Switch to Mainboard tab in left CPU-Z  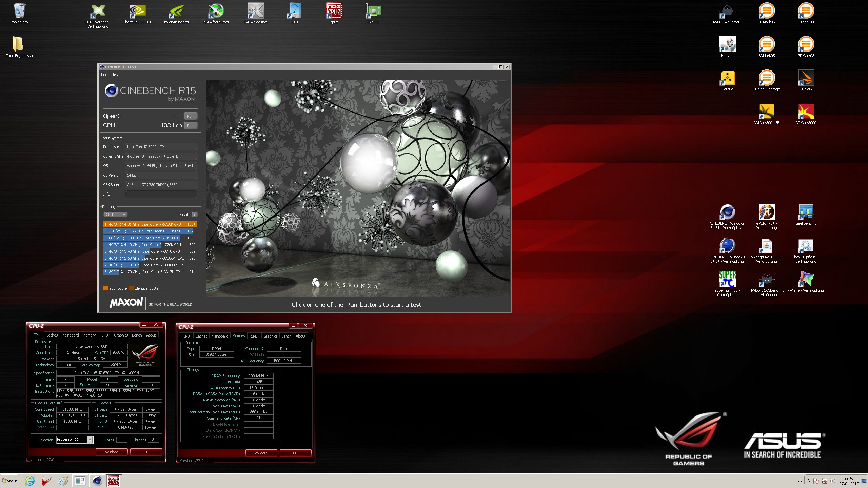pos(70,335)
